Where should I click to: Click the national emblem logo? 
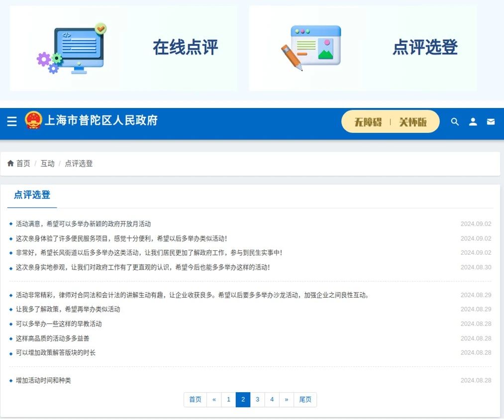point(34,121)
